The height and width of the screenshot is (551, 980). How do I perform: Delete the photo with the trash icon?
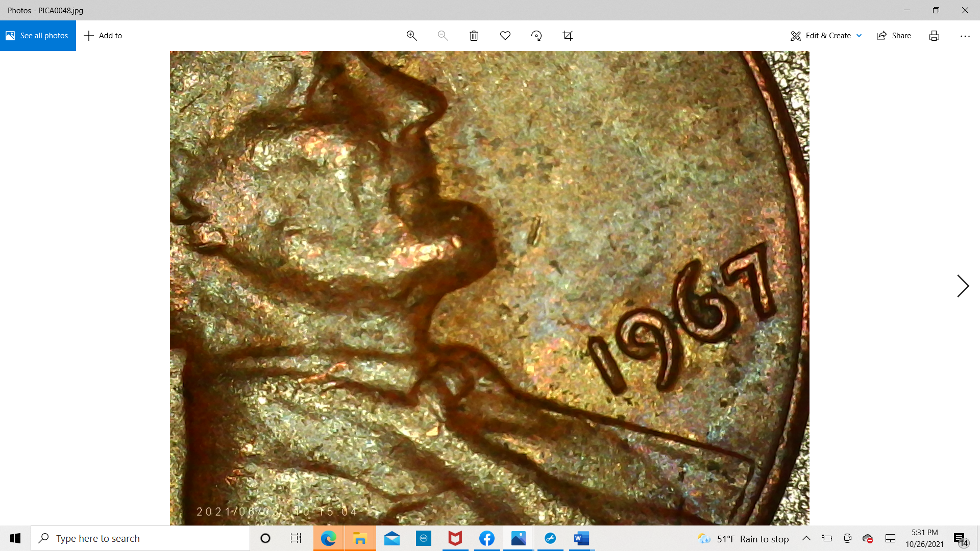(x=474, y=36)
